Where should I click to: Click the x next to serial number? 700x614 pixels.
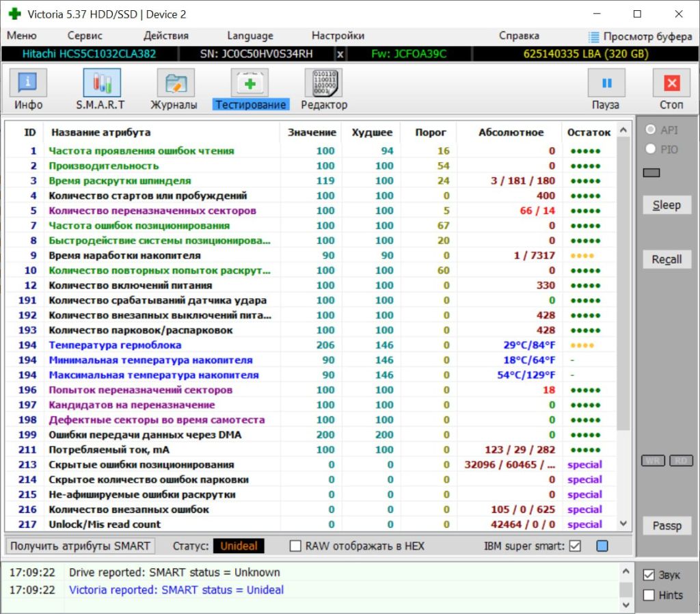(x=340, y=54)
